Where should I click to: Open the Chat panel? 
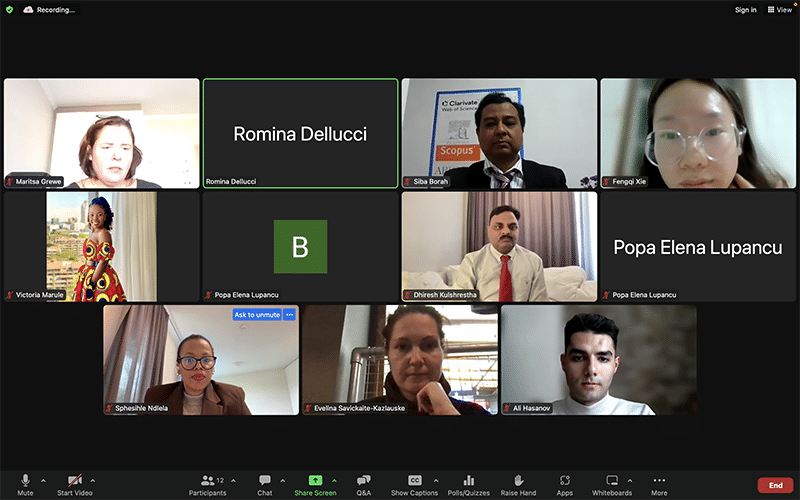(x=265, y=484)
